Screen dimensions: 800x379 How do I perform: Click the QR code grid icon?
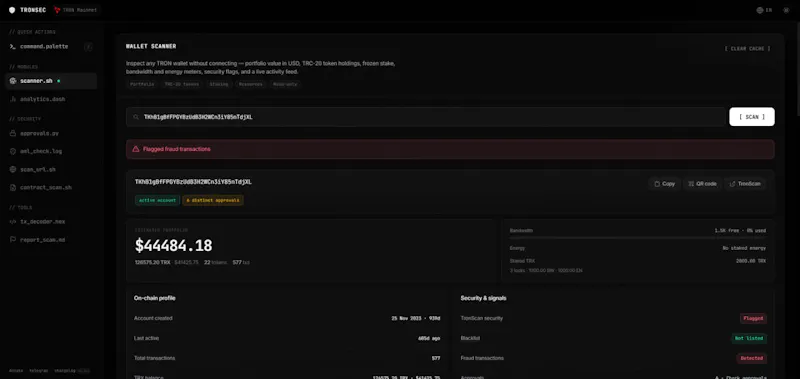point(691,184)
